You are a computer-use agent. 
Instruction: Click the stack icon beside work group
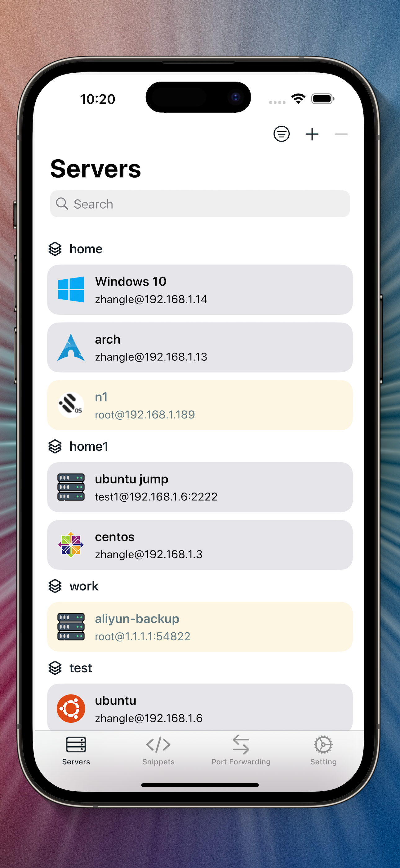point(55,586)
